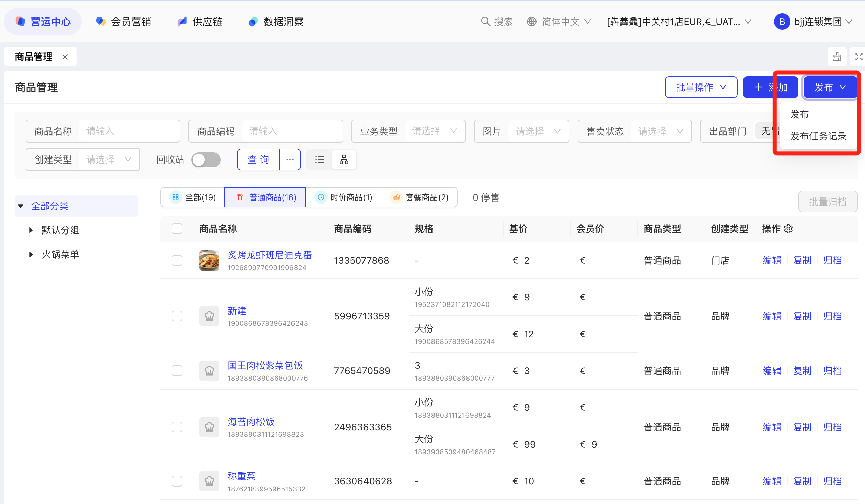865x504 pixels.
Task: Switch to 套餐商品(2) tab
Action: [x=419, y=197]
